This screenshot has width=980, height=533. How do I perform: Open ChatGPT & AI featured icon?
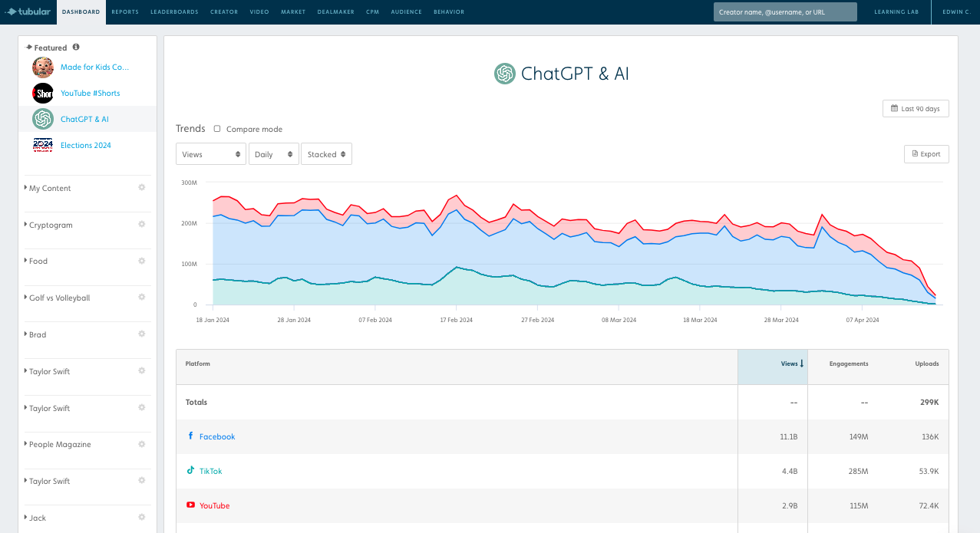click(43, 119)
